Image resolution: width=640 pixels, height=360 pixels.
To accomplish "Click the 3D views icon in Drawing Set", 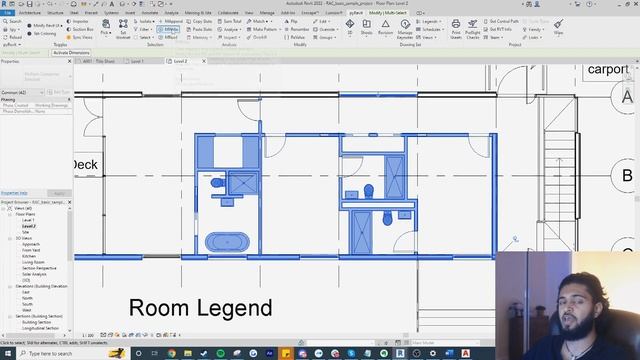I will [x=350, y=24].
